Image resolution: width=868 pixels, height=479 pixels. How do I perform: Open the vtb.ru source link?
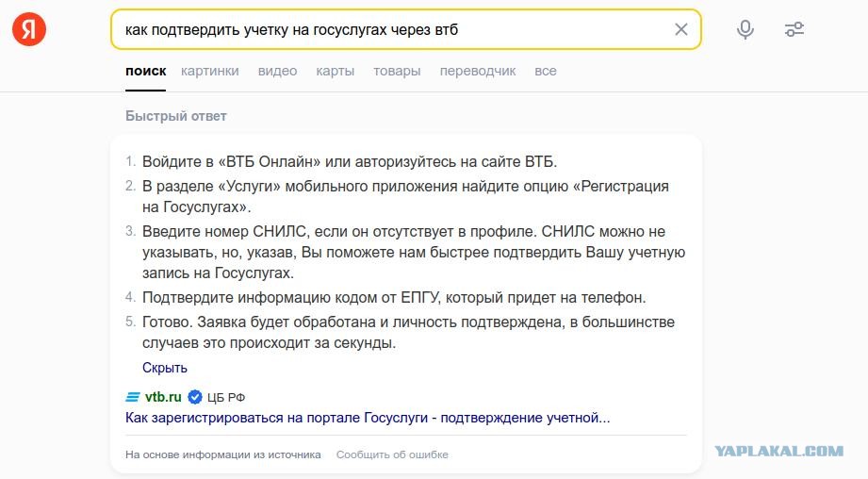(x=163, y=397)
